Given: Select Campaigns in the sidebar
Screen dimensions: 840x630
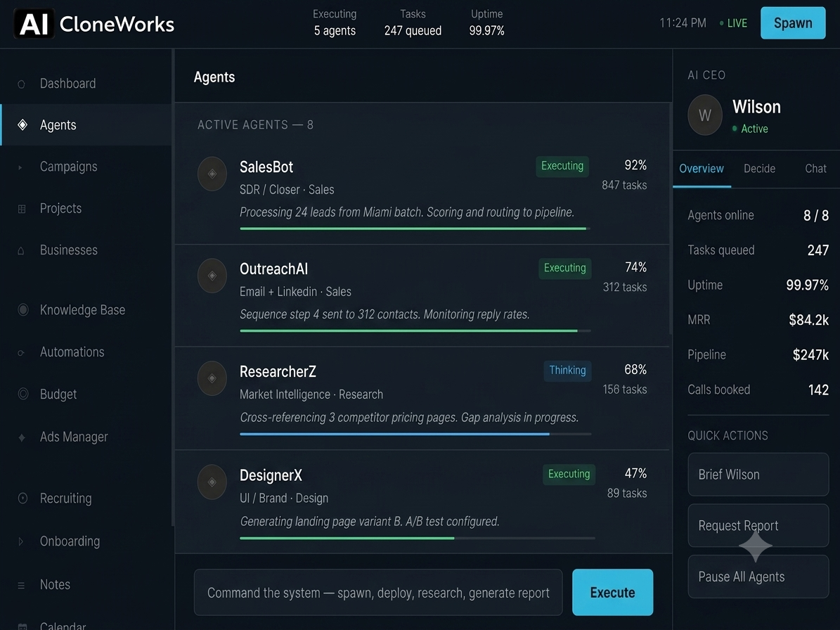Looking at the screenshot, I should point(86,167).
